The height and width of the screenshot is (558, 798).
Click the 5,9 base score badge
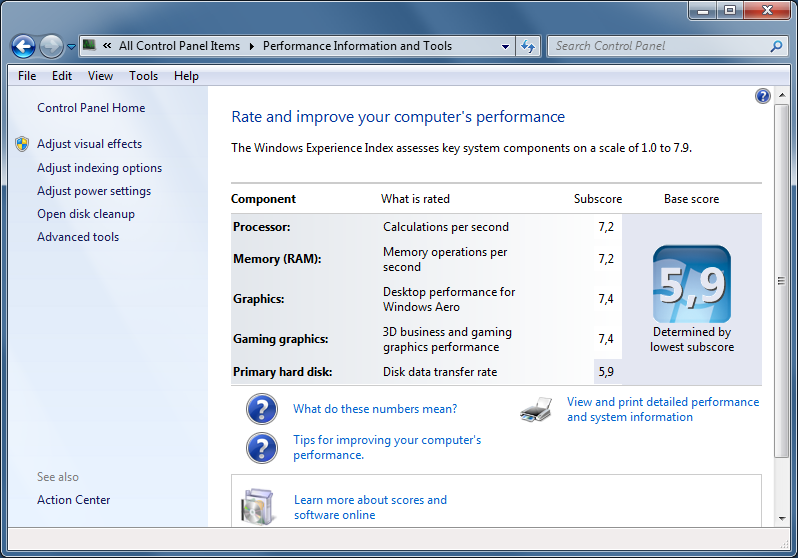(x=692, y=284)
